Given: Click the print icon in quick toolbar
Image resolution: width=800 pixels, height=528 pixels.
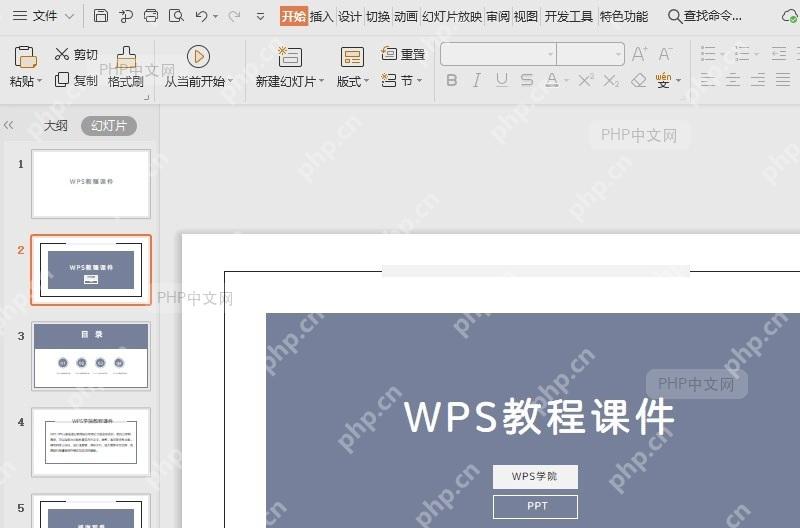Looking at the screenshot, I should click(x=151, y=16).
